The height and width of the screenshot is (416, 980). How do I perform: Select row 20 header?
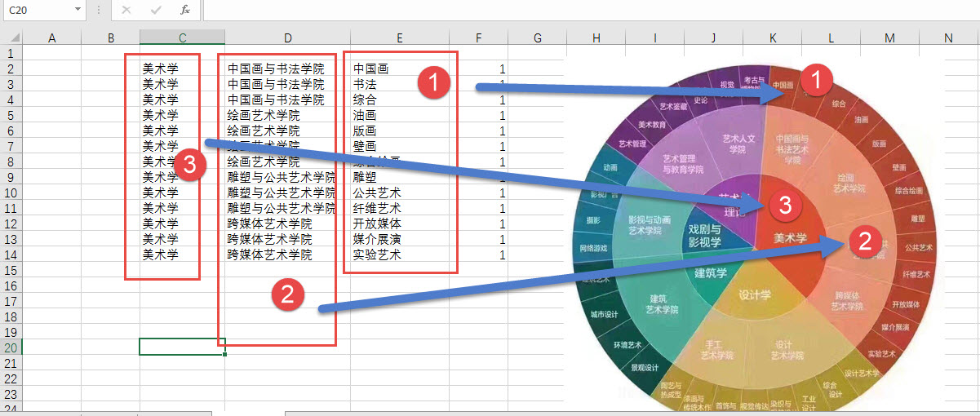[x=11, y=347]
